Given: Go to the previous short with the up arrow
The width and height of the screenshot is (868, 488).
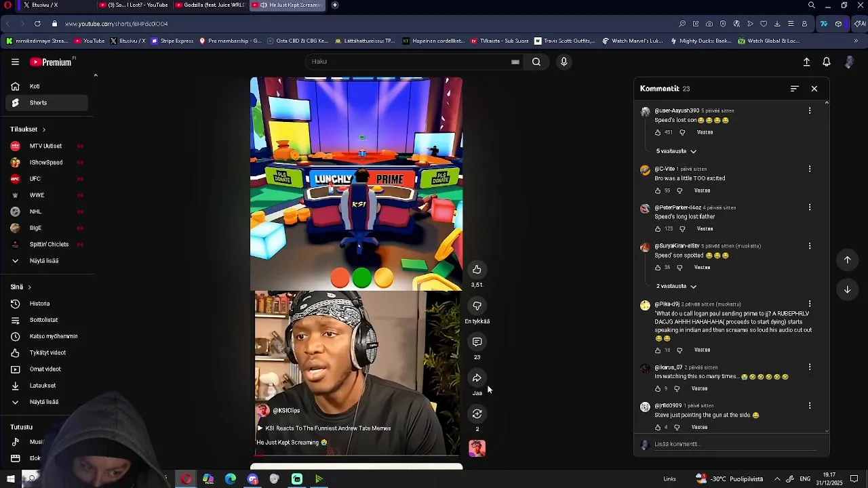Looking at the screenshot, I should pos(847,260).
